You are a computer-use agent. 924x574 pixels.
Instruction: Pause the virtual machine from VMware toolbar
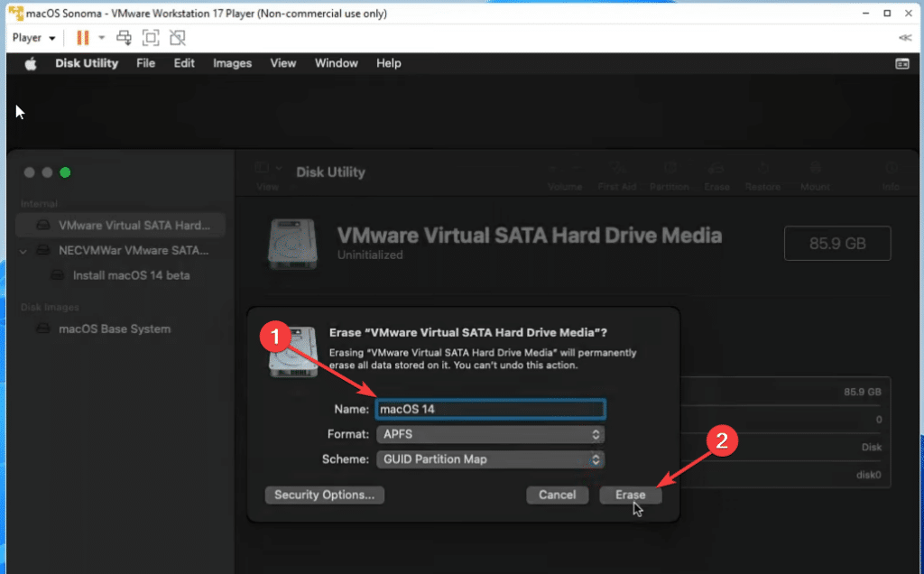82,38
